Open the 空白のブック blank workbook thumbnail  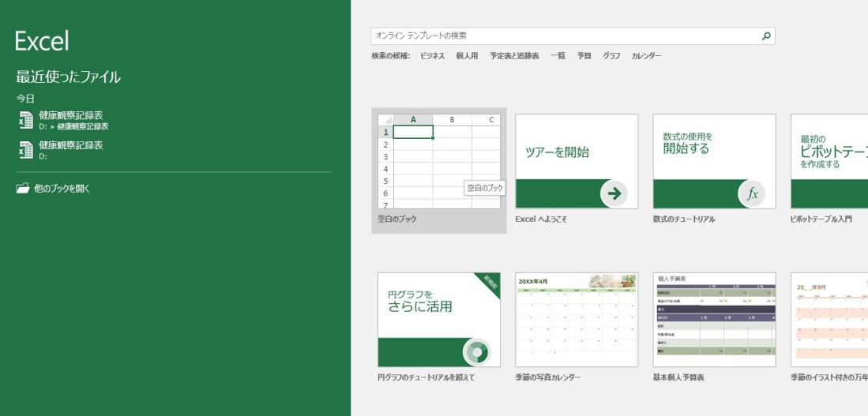[x=439, y=161]
